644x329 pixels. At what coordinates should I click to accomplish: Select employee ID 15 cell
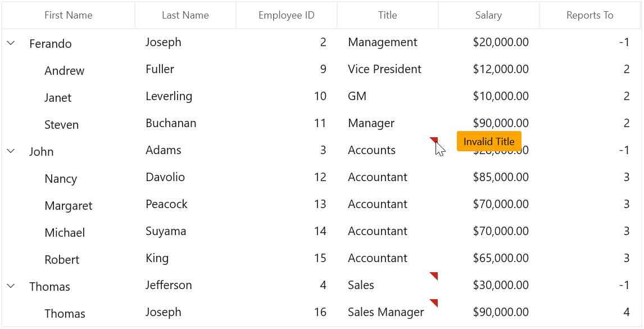click(286, 259)
